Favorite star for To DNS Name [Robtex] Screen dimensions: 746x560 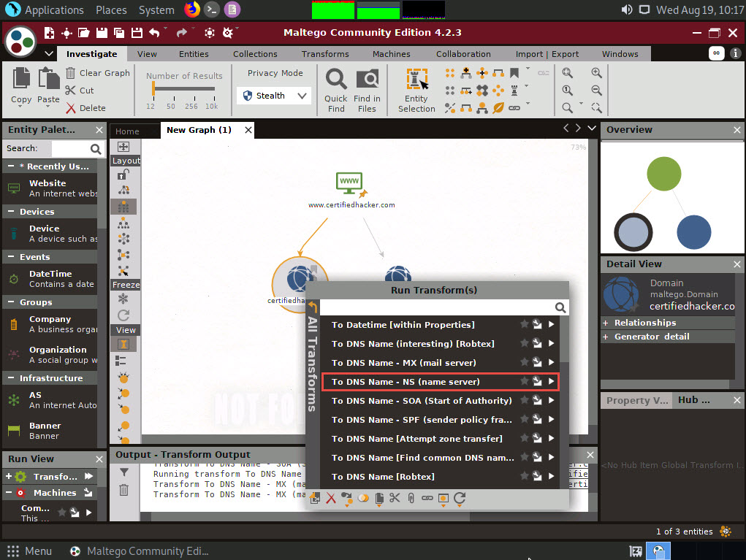[524, 476]
